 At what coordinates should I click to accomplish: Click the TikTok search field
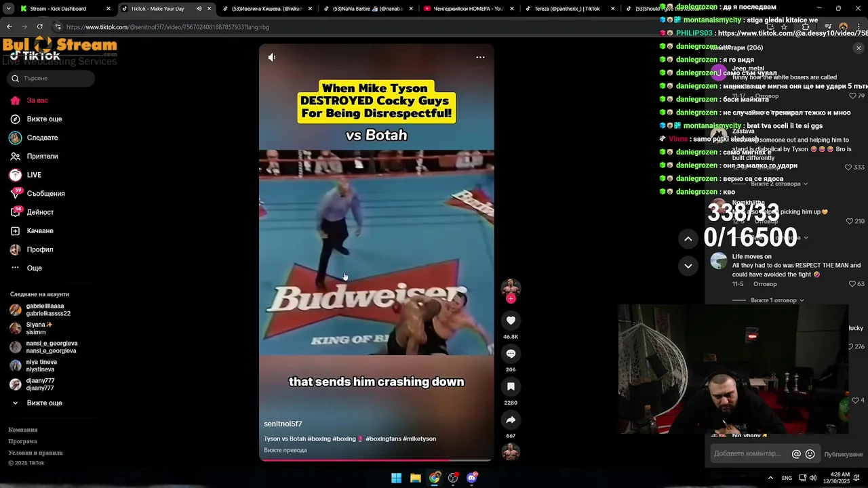point(51,78)
